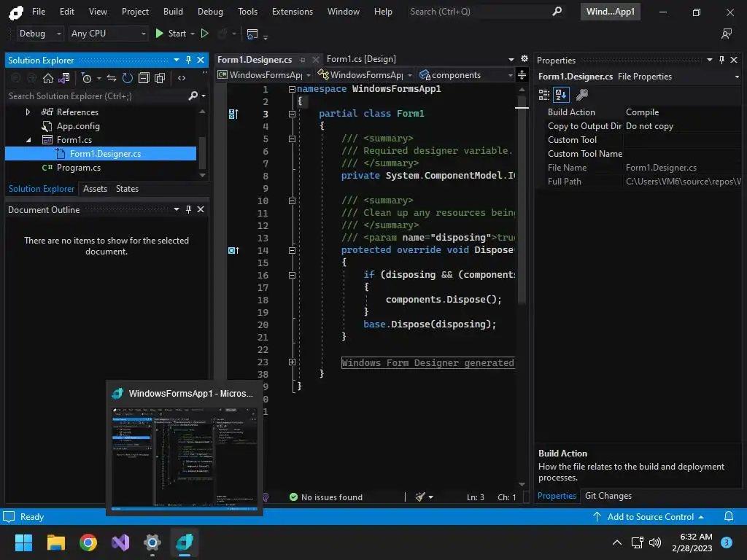This screenshot has width=747, height=560.
Task: Click the Solution Explorer search magnifier
Action: coord(193,96)
